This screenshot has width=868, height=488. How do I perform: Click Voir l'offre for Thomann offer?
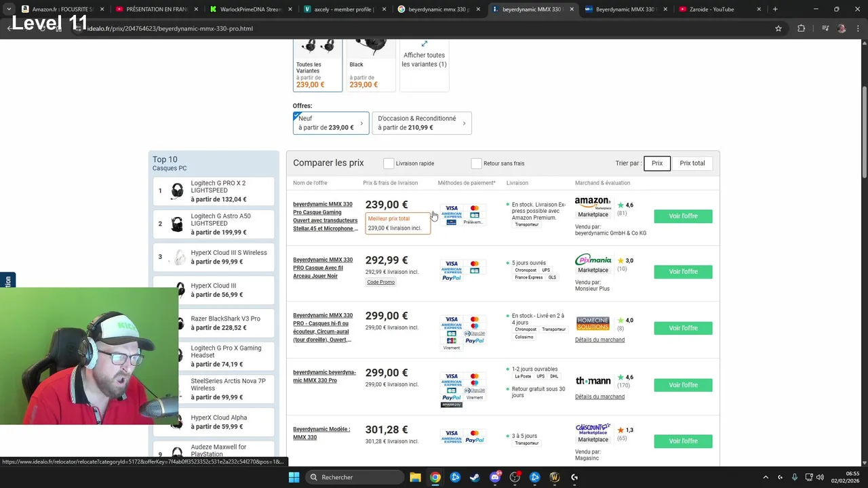683,385
